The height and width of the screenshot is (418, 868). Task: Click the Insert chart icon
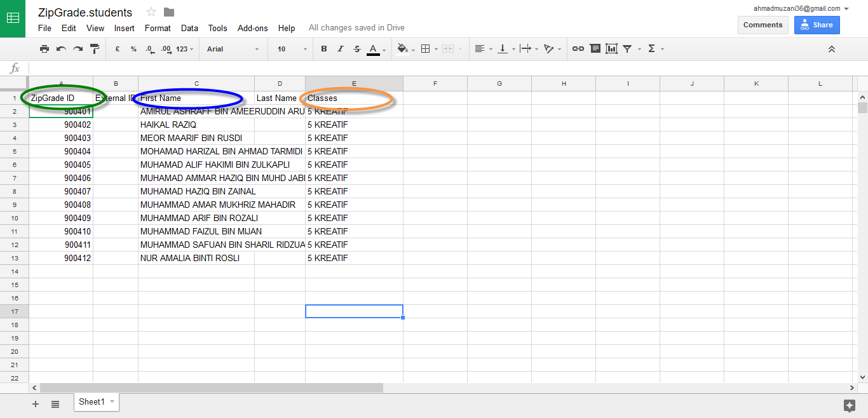pos(611,49)
